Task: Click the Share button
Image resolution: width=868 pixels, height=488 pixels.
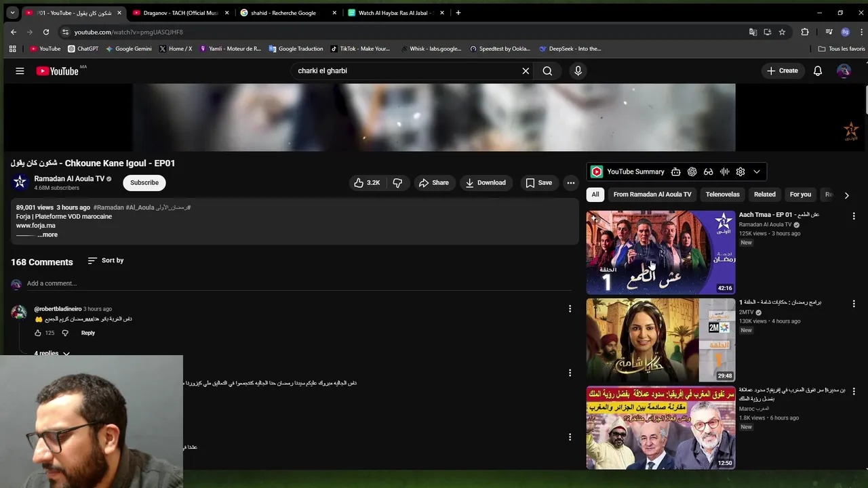Action: point(433,182)
